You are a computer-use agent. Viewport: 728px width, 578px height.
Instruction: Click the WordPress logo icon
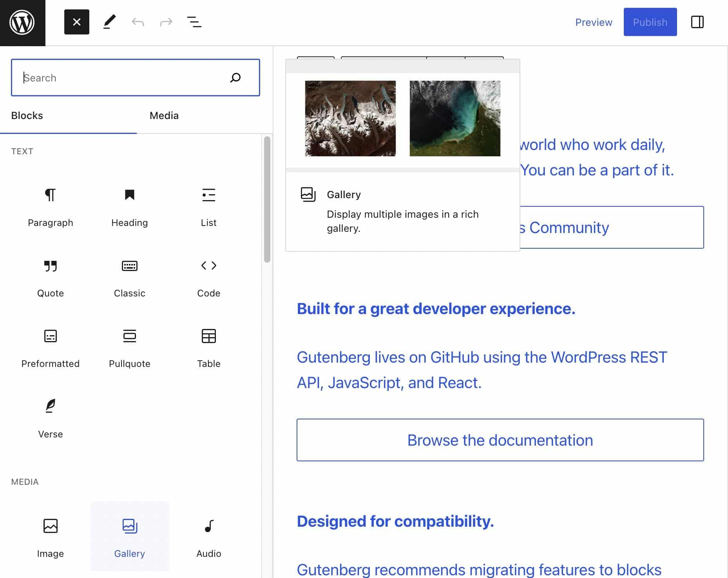22,23
